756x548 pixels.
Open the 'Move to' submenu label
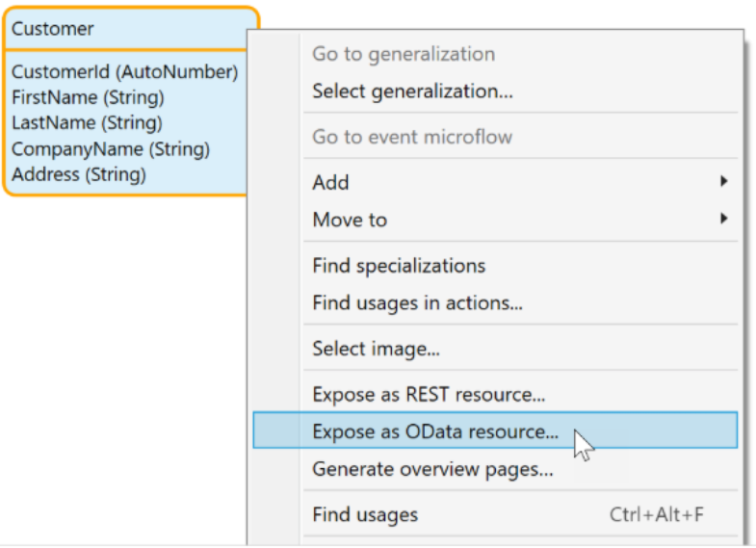[350, 220]
